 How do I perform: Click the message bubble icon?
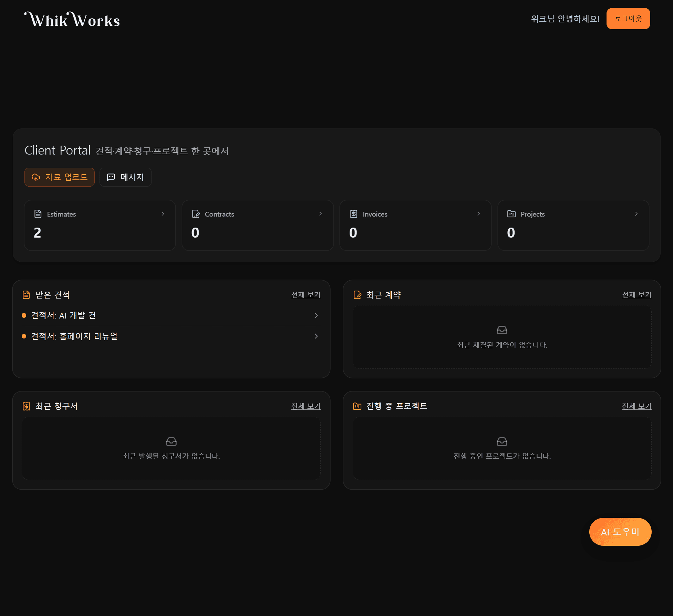pyautogui.click(x=111, y=177)
